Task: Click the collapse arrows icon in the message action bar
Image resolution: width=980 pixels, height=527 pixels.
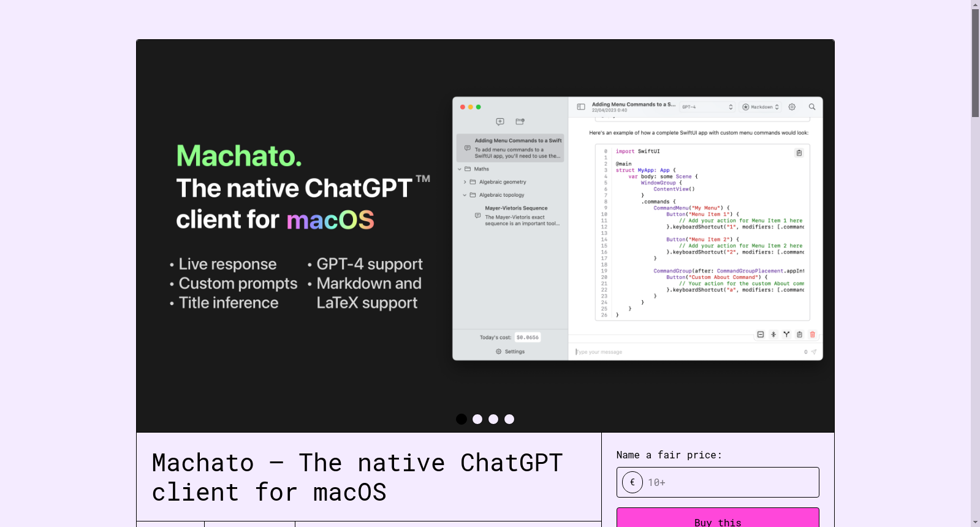Action: point(773,335)
